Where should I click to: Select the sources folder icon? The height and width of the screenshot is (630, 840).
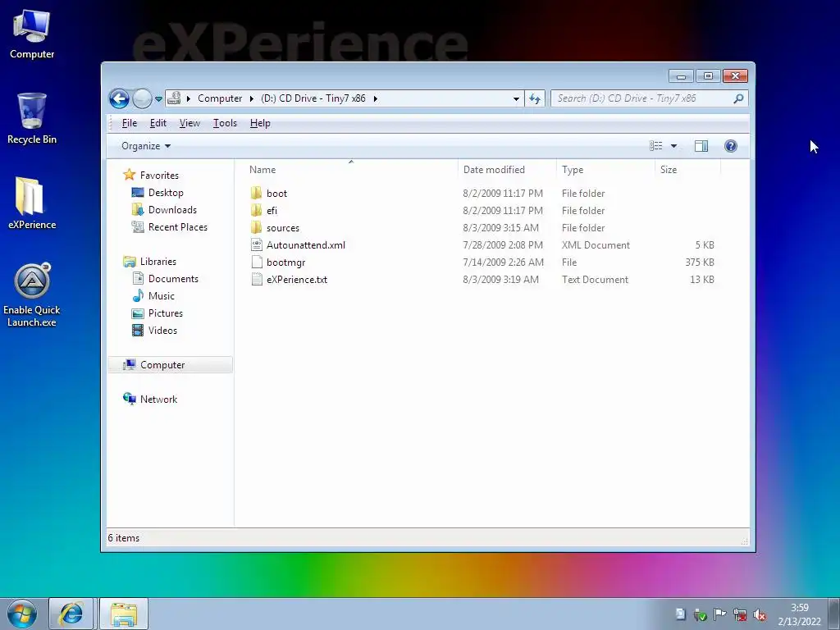[x=257, y=228]
